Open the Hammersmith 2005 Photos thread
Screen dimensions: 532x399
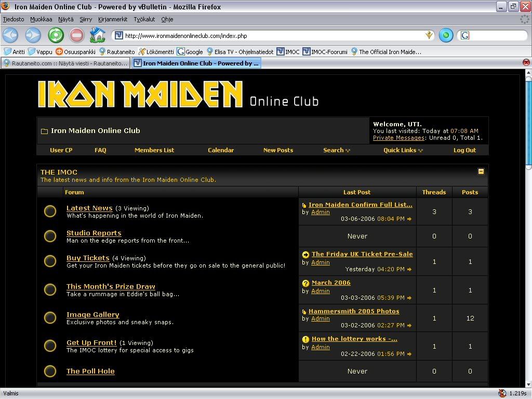tap(354, 311)
